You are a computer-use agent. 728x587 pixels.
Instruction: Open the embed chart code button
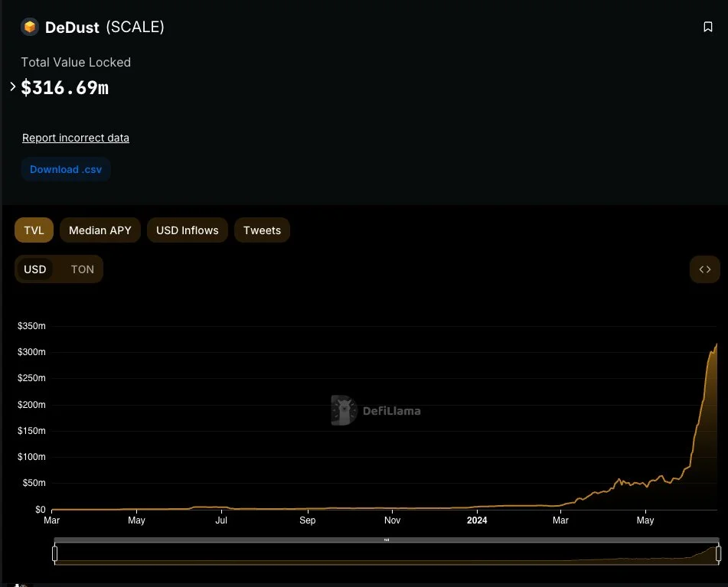(x=704, y=269)
